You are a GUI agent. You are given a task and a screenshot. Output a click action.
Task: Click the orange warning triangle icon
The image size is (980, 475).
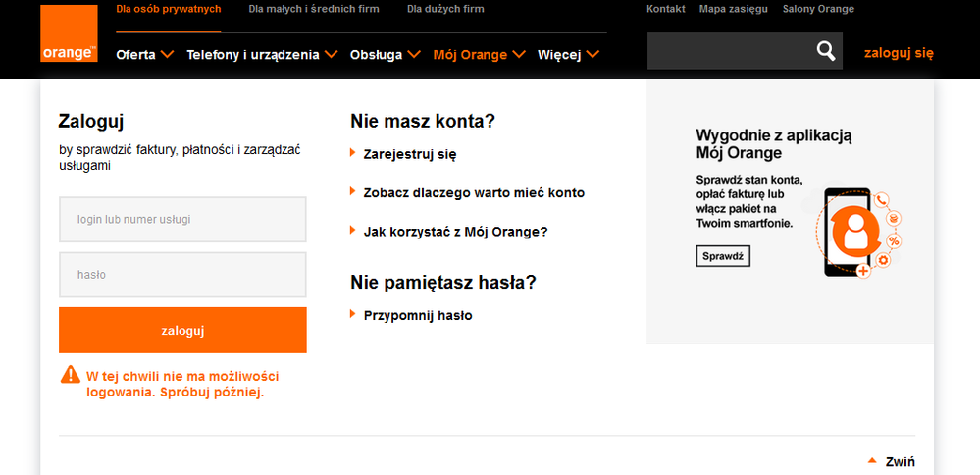[70, 374]
